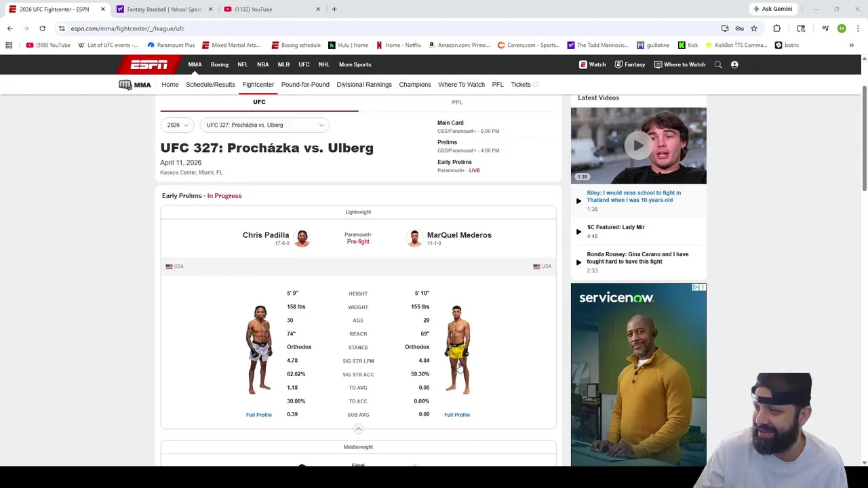
Task: Click the ESPN logo
Action: point(149,64)
